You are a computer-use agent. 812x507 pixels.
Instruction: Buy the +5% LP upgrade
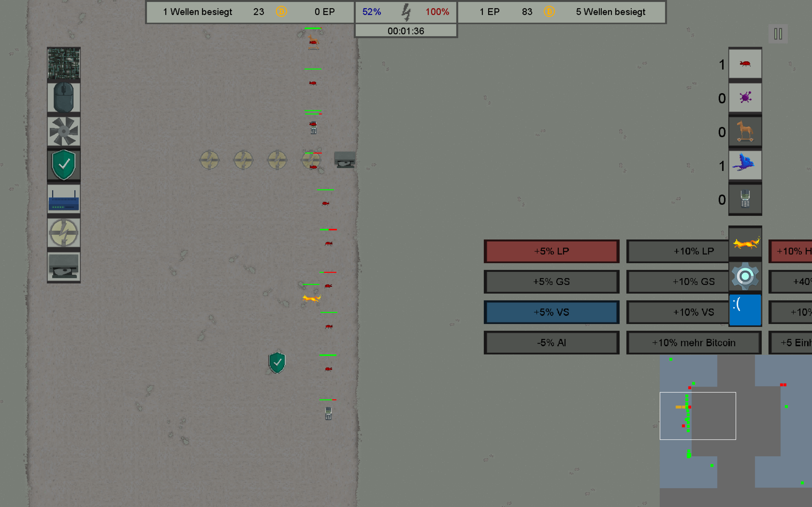tap(551, 251)
